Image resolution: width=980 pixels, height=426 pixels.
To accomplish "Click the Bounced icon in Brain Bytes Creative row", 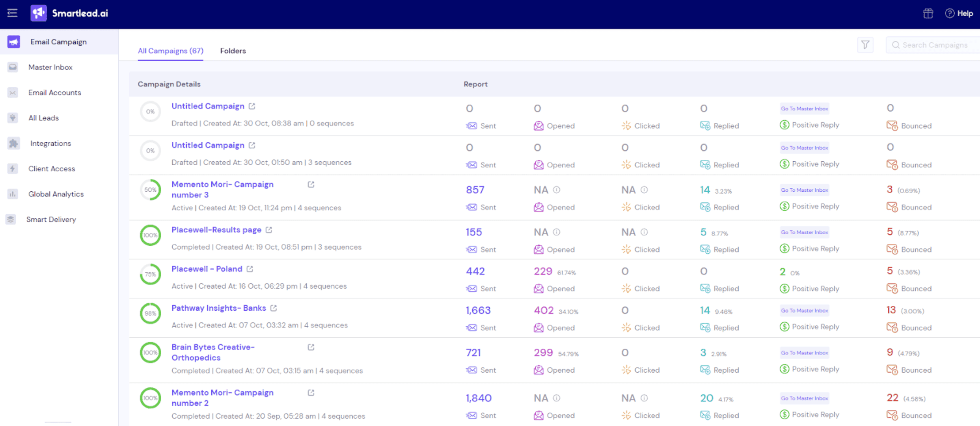I will [892, 370].
